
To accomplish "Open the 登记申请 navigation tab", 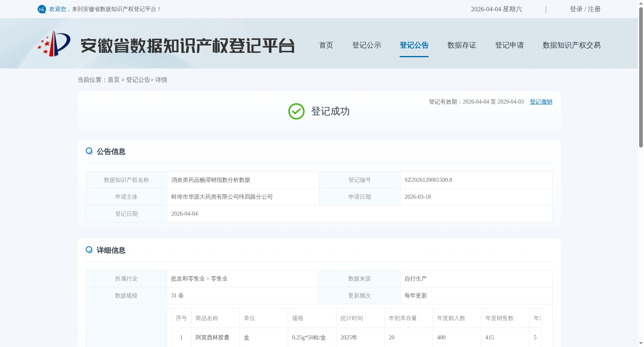I will tap(509, 45).
